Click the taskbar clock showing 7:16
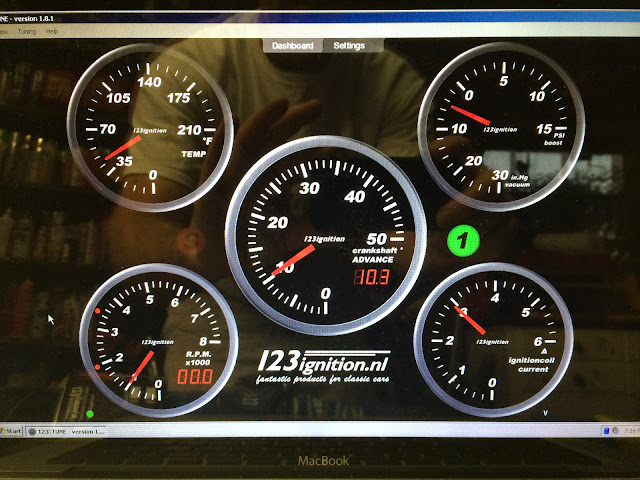Viewport: 640px width, 480px height. (631, 431)
